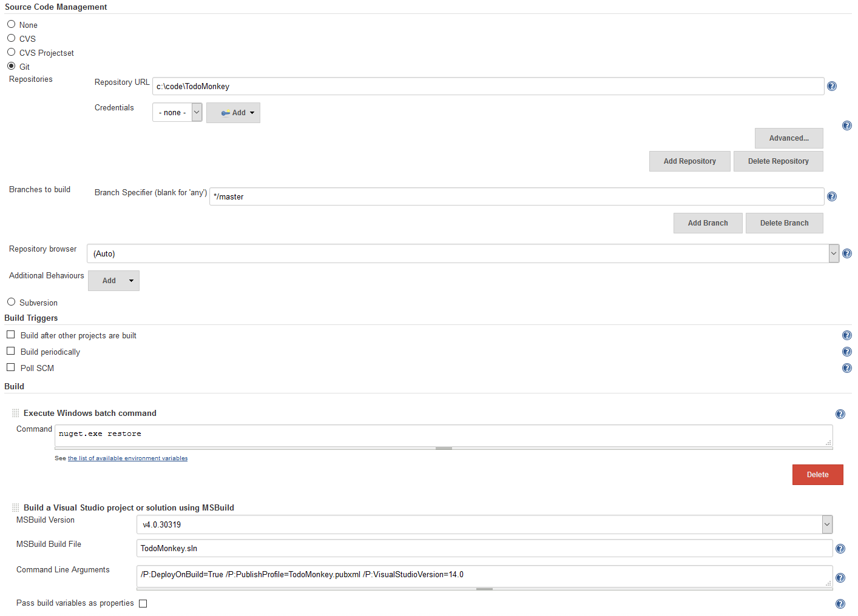Open help icon beside the Advanced button
858x616 pixels.
point(847,126)
